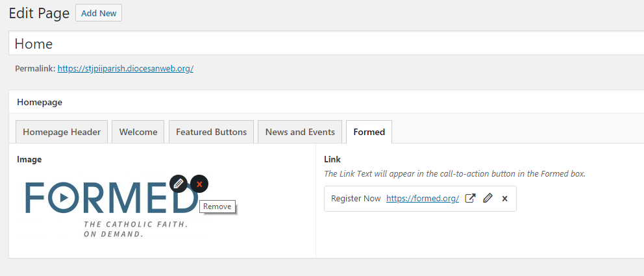Viewport: 644px width, 276px height.
Task: Select the Formed tab
Action: click(369, 132)
